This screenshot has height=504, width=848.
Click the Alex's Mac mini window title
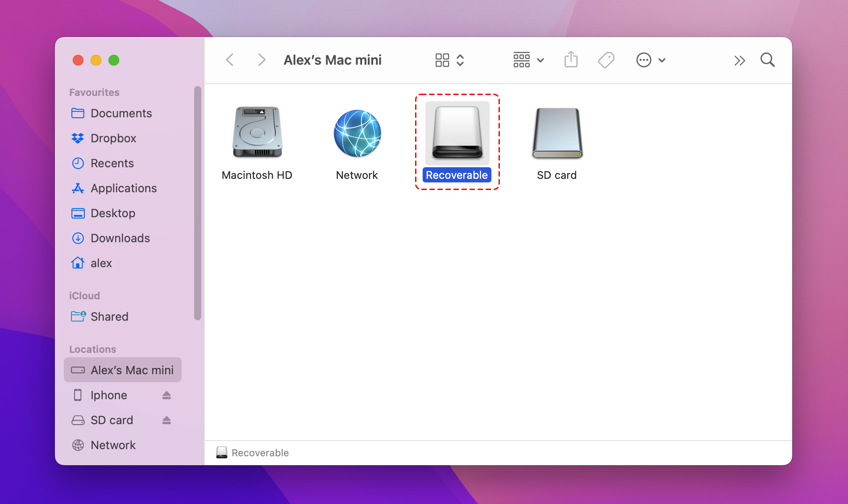[x=333, y=60]
